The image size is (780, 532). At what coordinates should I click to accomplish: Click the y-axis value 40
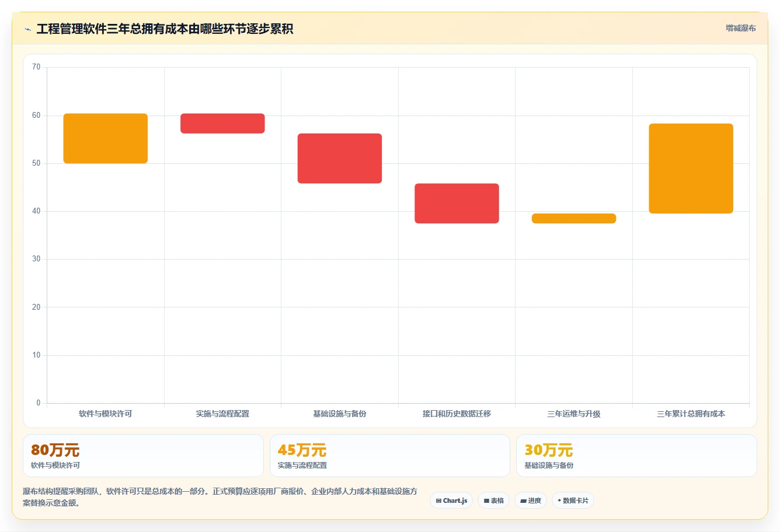point(36,211)
